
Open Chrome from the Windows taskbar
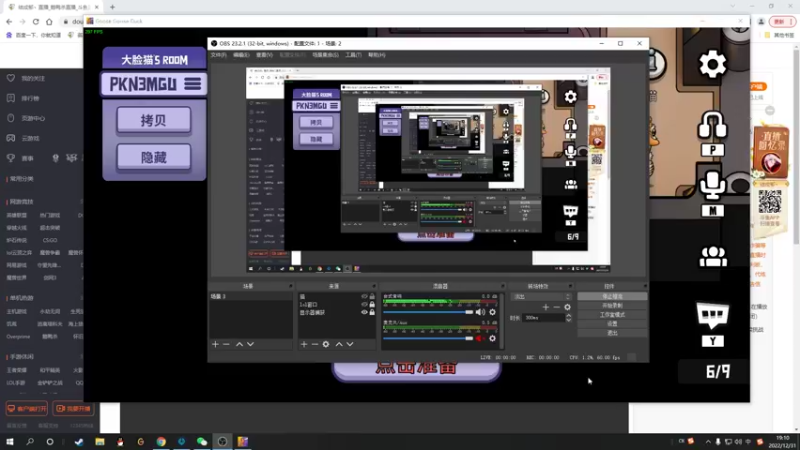pos(161,441)
